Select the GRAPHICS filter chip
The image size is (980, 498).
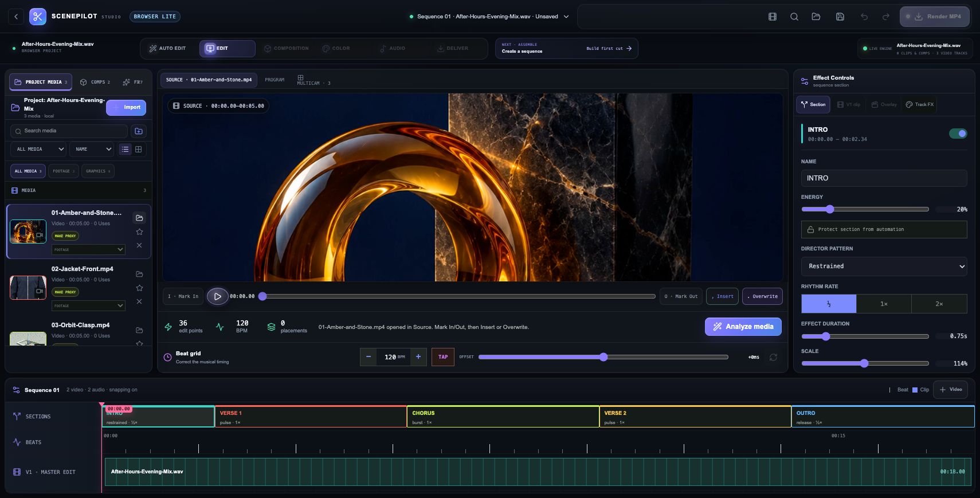[x=98, y=171]
